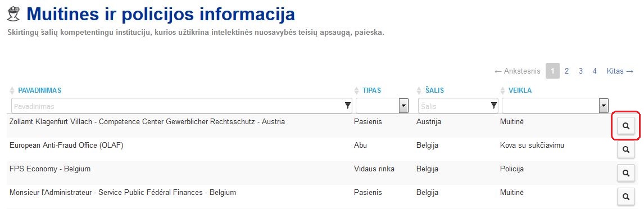This screenshot has height=209, width=644.
Task: Open magnifier for FPS Economy - Belgium
Action: pyautogui.click(x=626, y=173)
